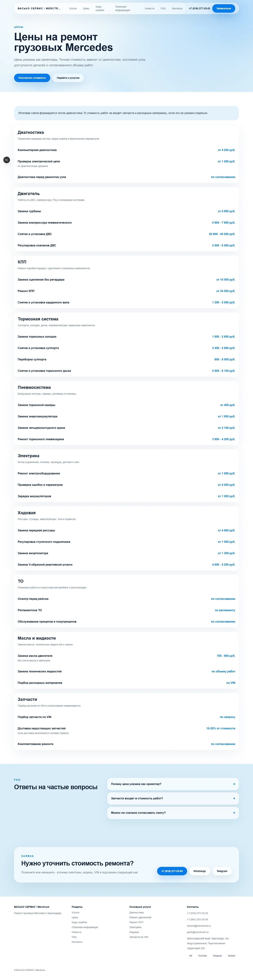This screenshot has width=253, height=980.
Task: Expand plus icon on 'Почему цена указана как ориентир?'
Action: 234,784
